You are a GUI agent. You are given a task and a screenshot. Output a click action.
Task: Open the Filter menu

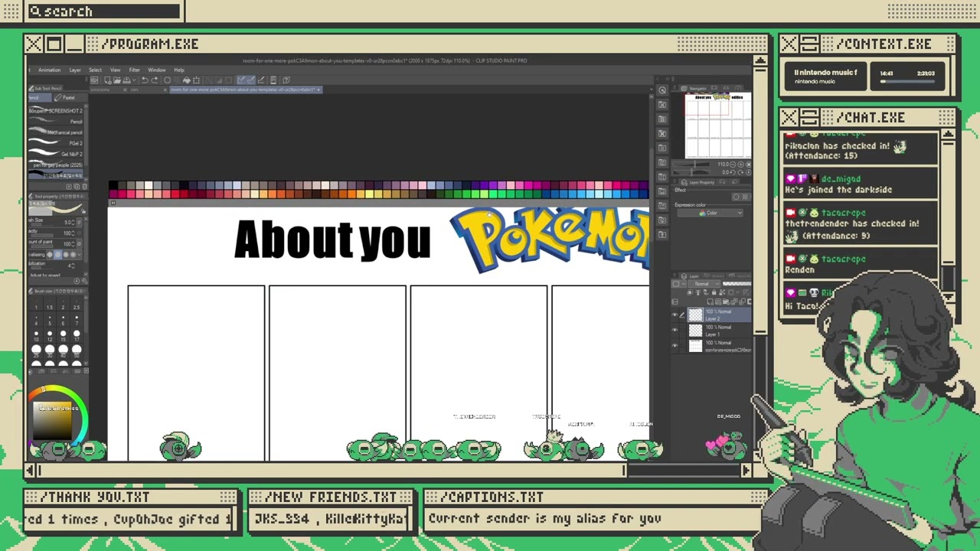coord(134,70)
